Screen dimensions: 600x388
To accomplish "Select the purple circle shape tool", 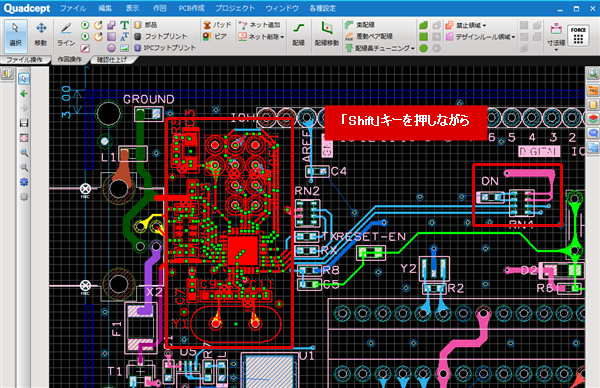I will coord(111,48).
